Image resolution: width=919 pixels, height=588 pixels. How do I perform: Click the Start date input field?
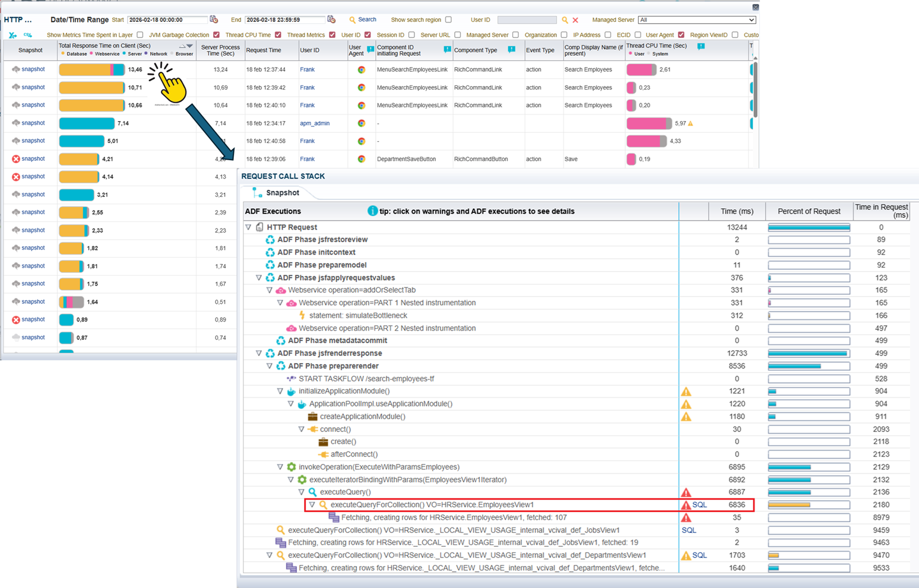point(167,20)
